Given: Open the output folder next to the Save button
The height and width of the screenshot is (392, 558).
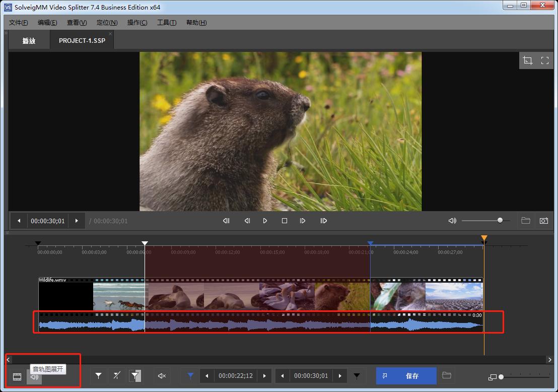Looking at the screenshot, I should click(x=446, y=375).
